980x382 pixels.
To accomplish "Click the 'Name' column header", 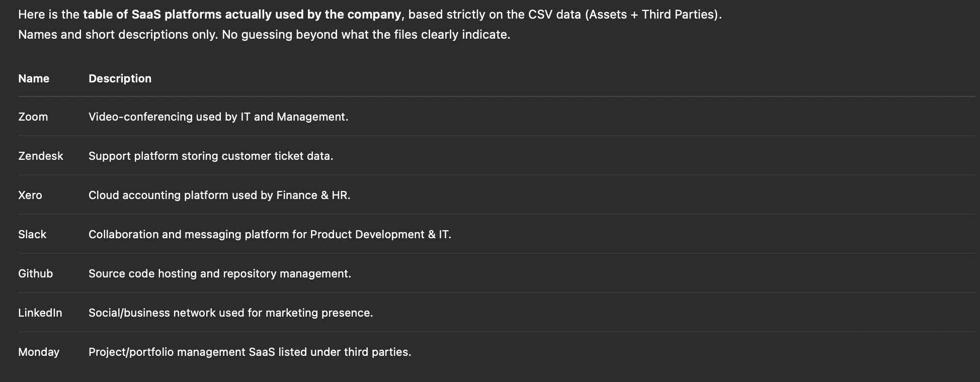I will point(34,78).
